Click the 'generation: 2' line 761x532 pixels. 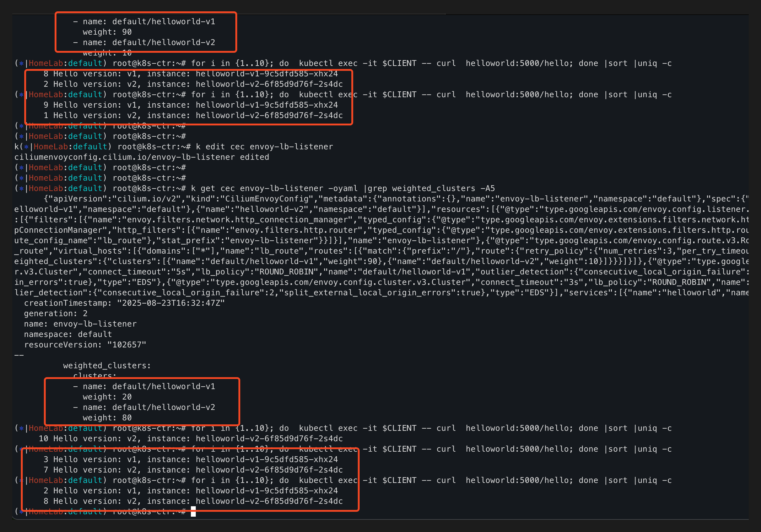click(x=56, y=313)
